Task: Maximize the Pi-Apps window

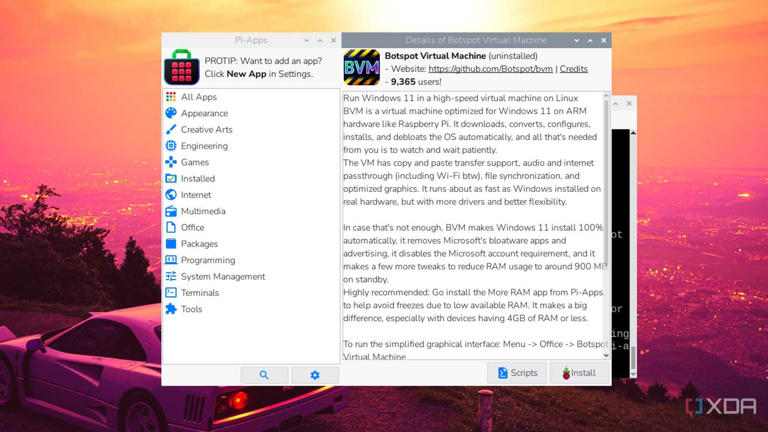Action: 320,40
